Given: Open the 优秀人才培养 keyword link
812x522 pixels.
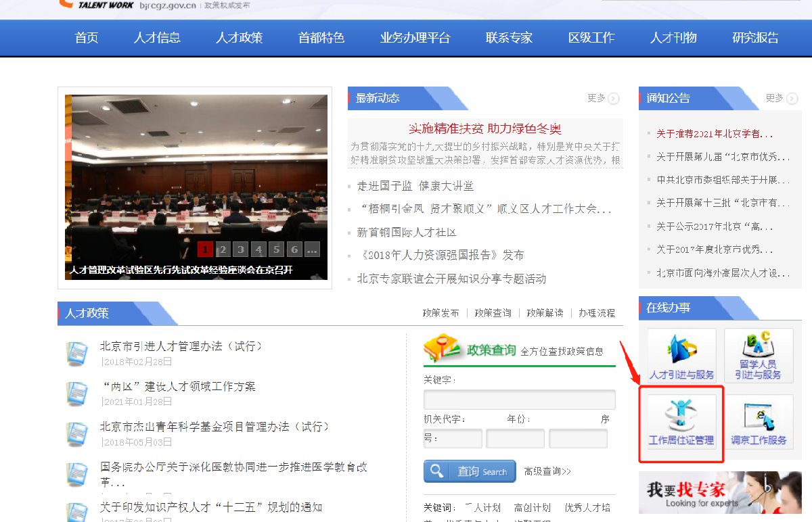Looking at the screenshot, I should 587,508.
